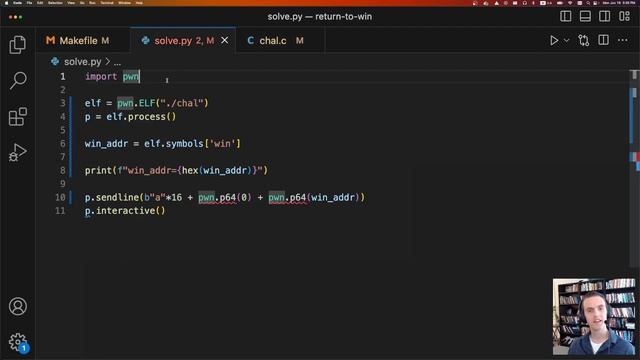Click line number 1 in gutter
This screenshot has height=360, width=640.
coord(62,76)
